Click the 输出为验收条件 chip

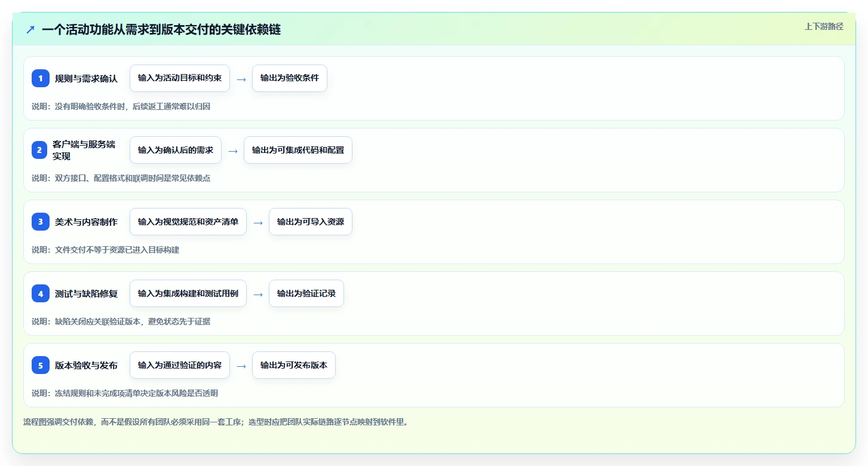pos(290,78)
